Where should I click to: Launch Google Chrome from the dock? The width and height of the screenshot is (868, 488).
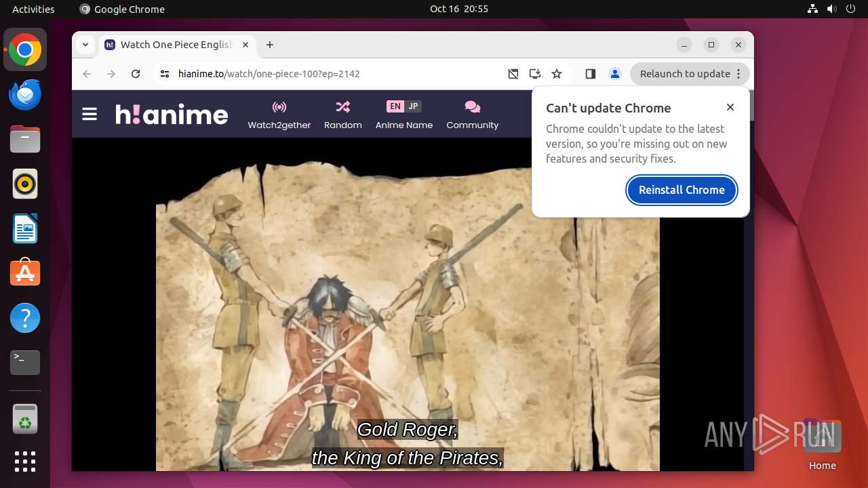[x=25, y=49]
